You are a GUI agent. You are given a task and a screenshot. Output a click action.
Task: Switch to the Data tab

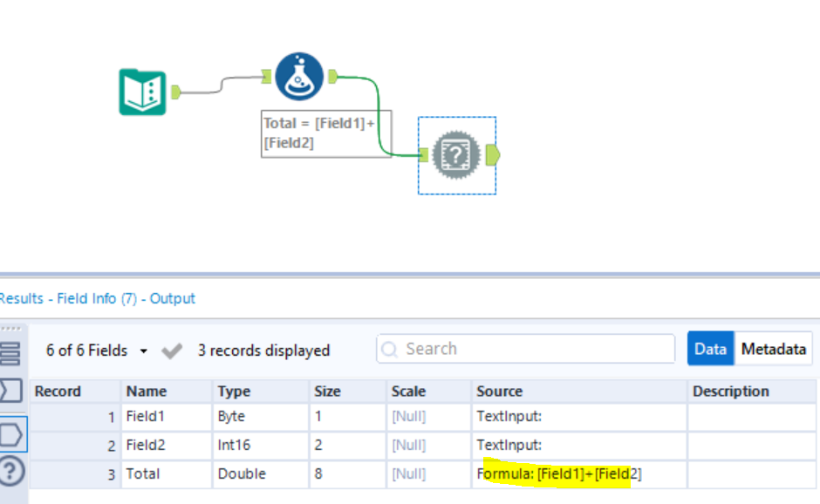tap(710, 348)
